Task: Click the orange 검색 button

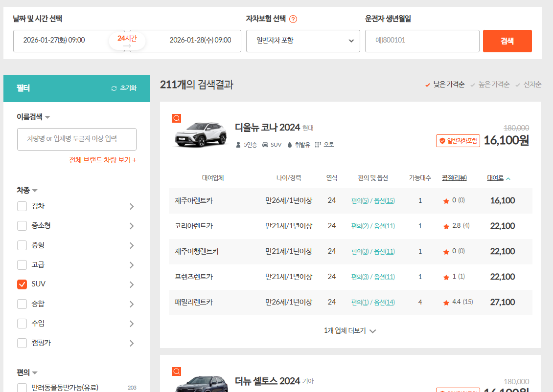Action: point(507,41)
